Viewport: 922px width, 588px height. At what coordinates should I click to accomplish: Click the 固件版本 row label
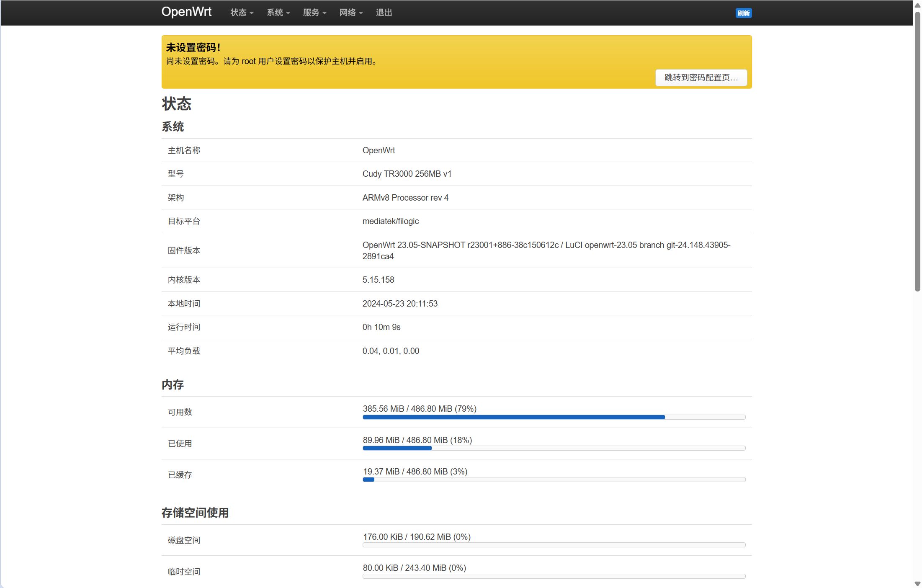pyautogui.click(x=184, y=250)
